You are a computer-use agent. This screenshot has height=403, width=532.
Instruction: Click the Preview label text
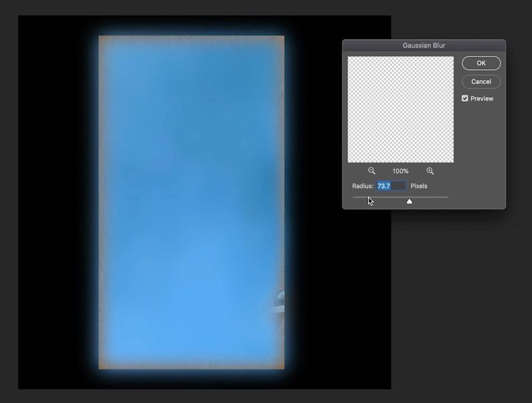point(481,98)
